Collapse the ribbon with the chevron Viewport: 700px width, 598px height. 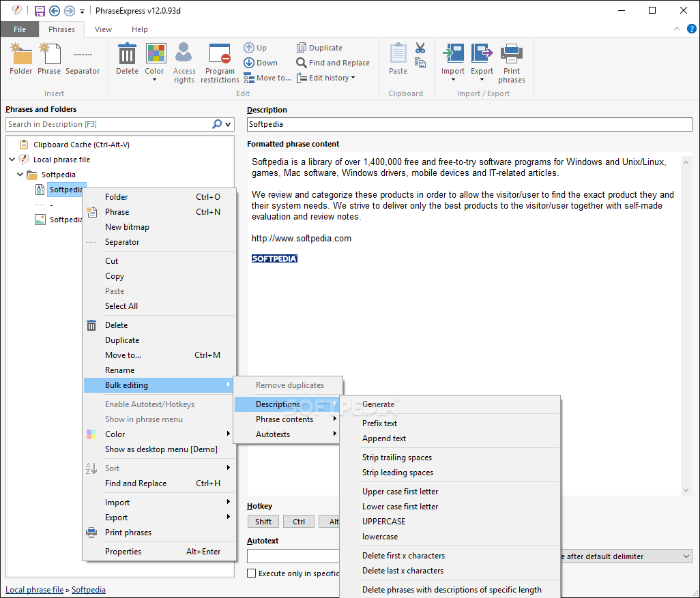pyautogui.click(x=677, y=29)
